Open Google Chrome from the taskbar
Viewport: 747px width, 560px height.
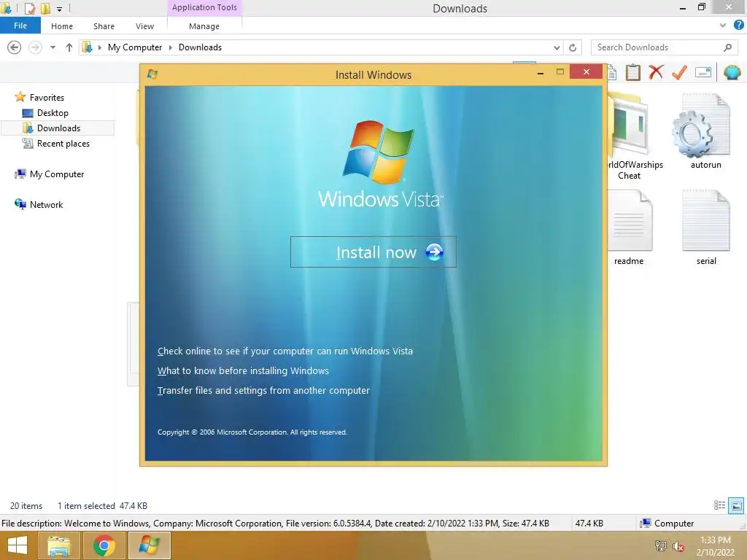tap(104, 545)
